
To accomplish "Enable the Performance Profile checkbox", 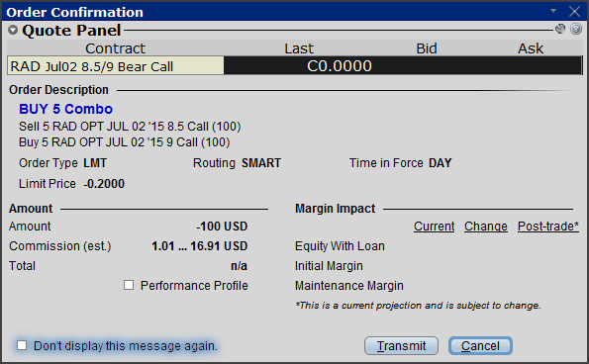I will (x=129, y=285).
